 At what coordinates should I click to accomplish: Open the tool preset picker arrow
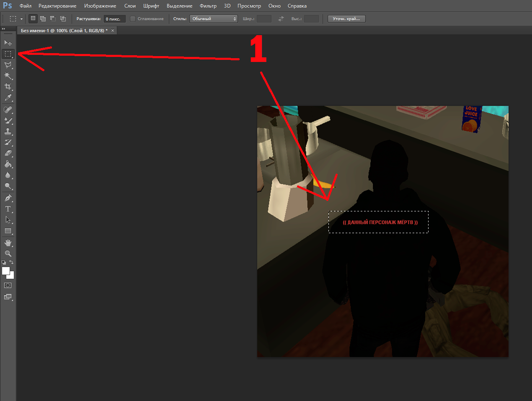[21, 19]
